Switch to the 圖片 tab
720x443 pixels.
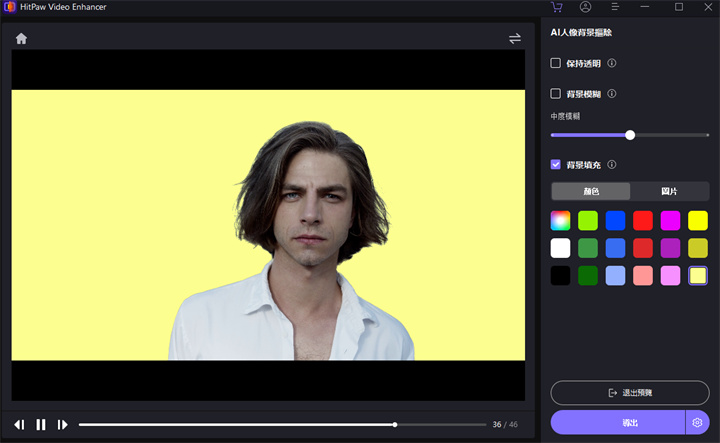669,191
